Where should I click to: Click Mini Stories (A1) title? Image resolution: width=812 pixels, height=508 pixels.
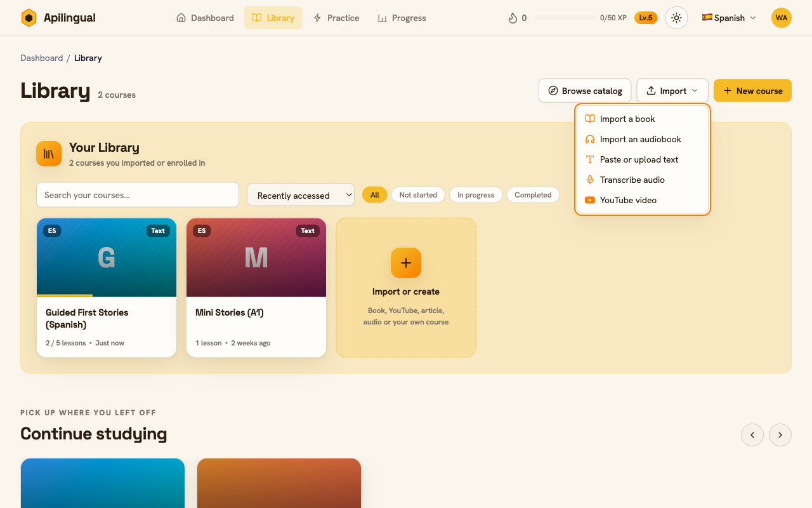tap(230, 312)
